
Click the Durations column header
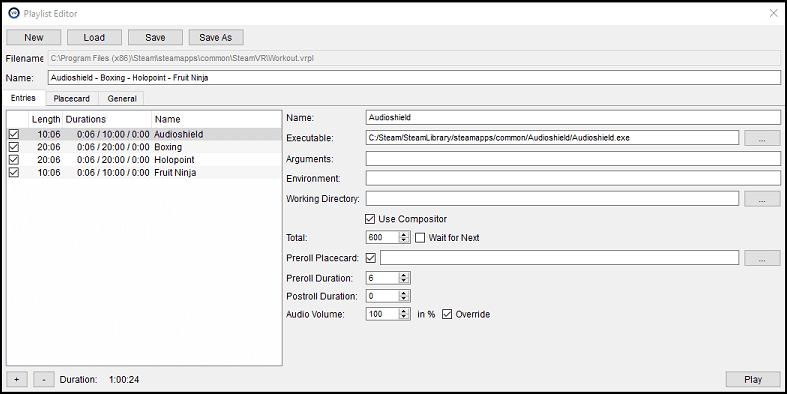tap(107, 119)
